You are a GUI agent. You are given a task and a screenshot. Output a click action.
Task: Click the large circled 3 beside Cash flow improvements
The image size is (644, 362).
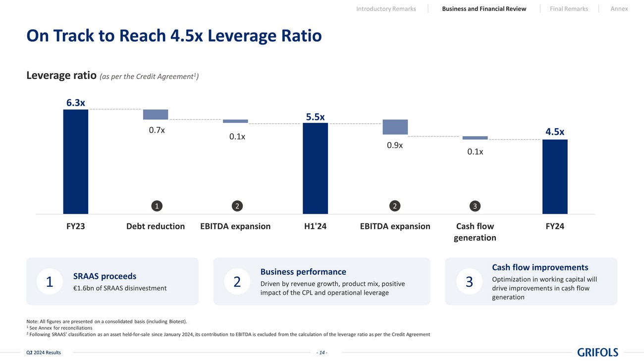coord(469,281)
